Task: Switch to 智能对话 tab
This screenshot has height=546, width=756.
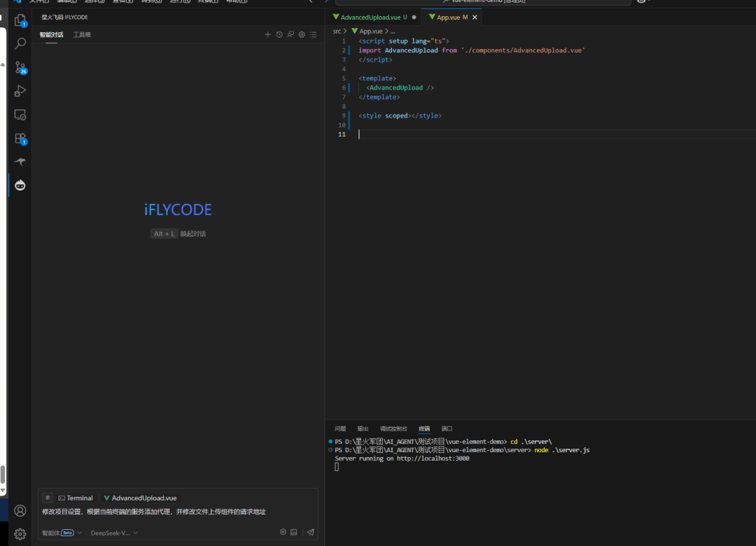Action: point(51,35)
